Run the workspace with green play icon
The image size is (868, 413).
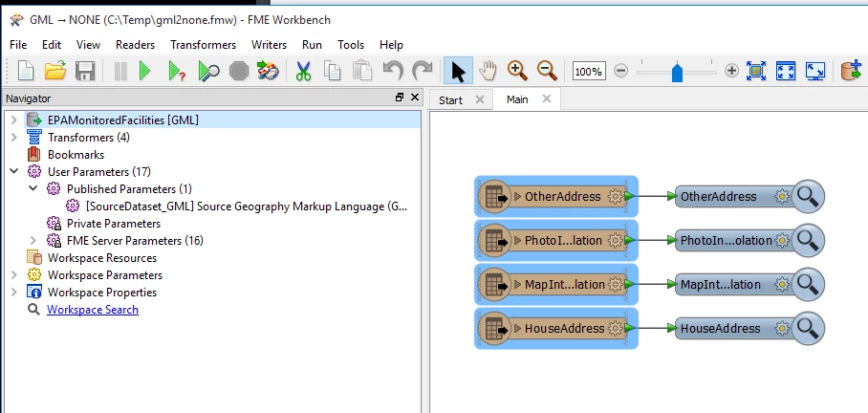[145, 72]
